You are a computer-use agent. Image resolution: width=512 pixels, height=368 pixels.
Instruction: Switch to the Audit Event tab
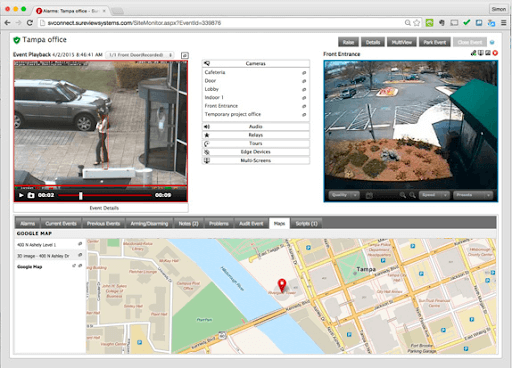point(251,224)
